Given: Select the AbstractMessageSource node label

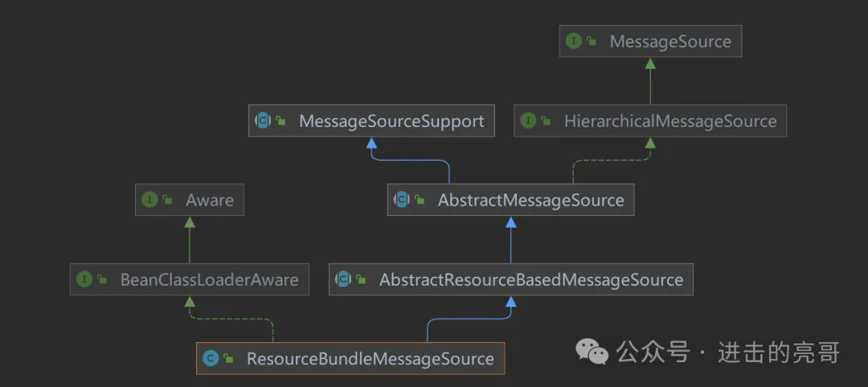Looking at the screenshot, I should click(531, 200).
